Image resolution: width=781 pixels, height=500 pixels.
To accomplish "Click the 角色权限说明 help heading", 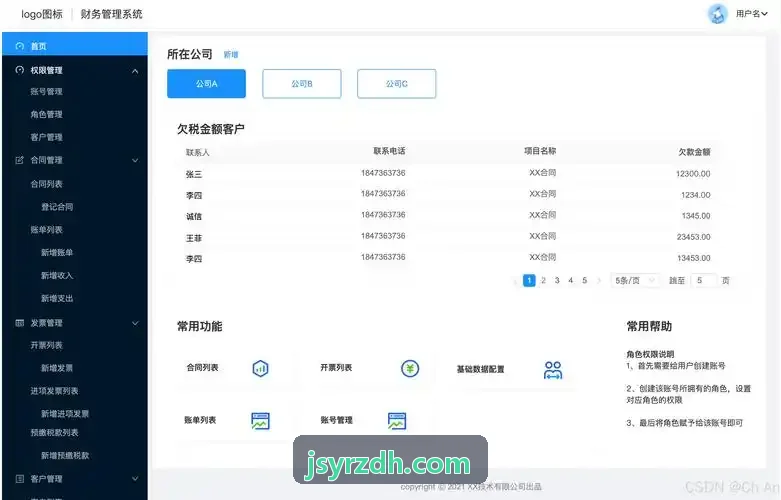I will click(x=650, y=354).
